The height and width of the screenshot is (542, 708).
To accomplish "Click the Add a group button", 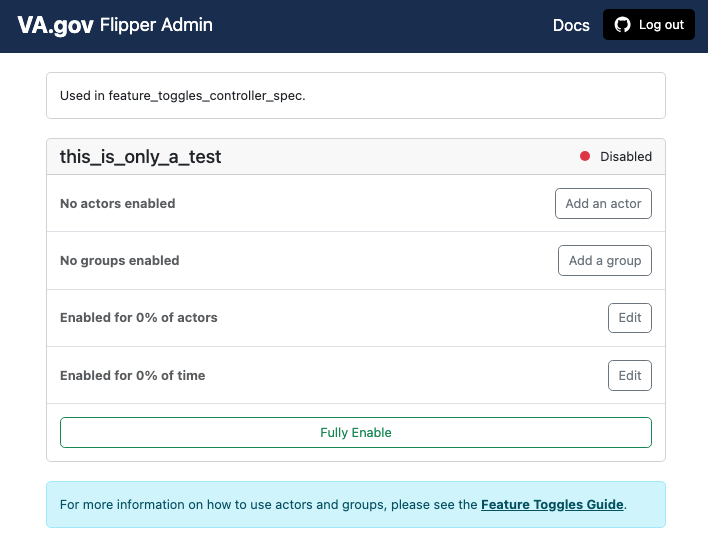I will click(x=604, y=261).
